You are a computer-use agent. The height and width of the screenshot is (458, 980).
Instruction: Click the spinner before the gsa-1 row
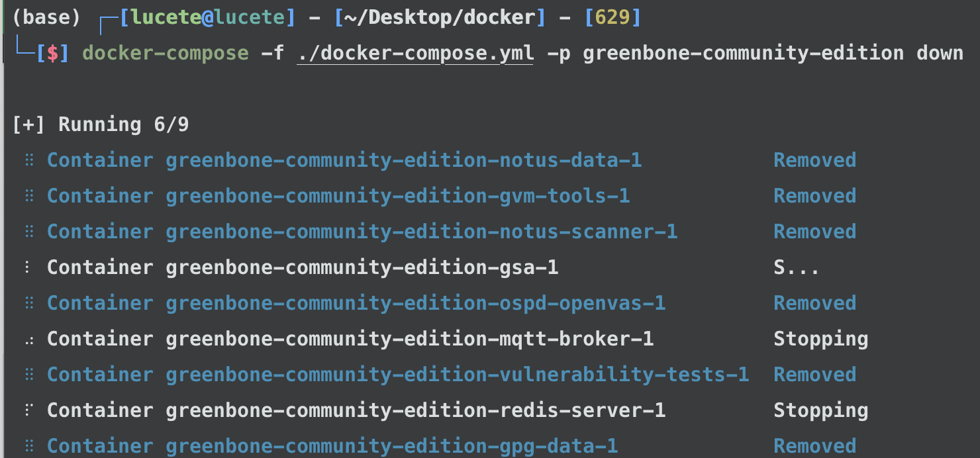(28, 267)
